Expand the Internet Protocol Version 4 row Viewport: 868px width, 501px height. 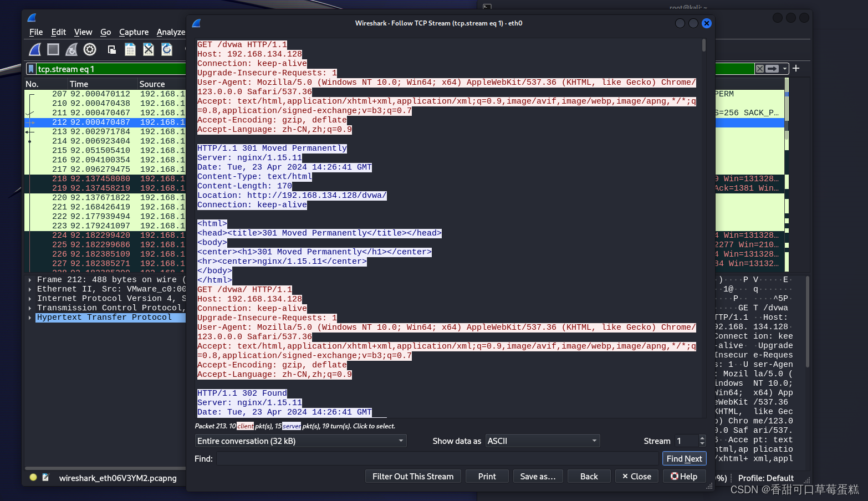(29, 299)
